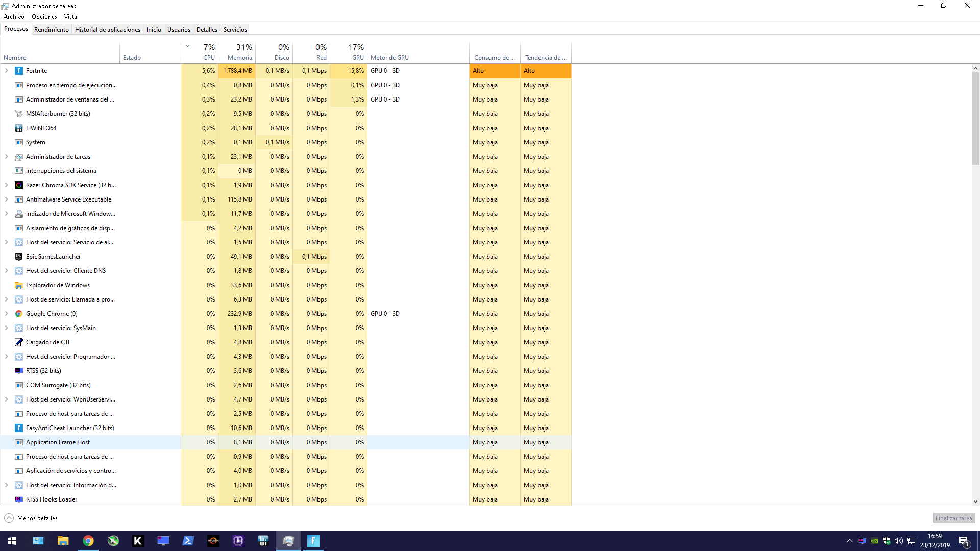Switch to the Servicios tab
This screenshot has height=551, width=980.
(235, 30)
